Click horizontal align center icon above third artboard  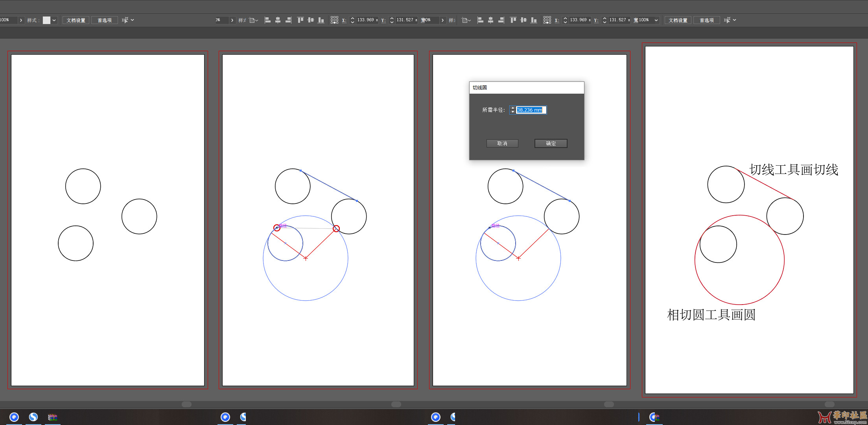490,20
